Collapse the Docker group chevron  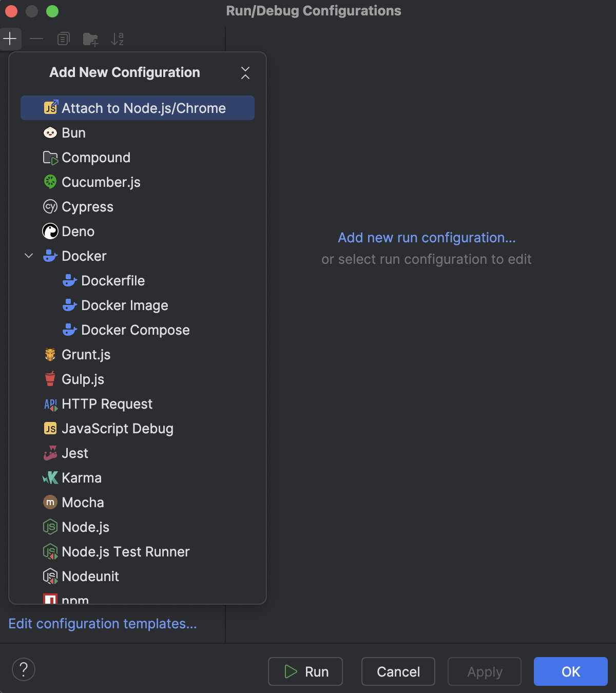click(x=29, y=256)
